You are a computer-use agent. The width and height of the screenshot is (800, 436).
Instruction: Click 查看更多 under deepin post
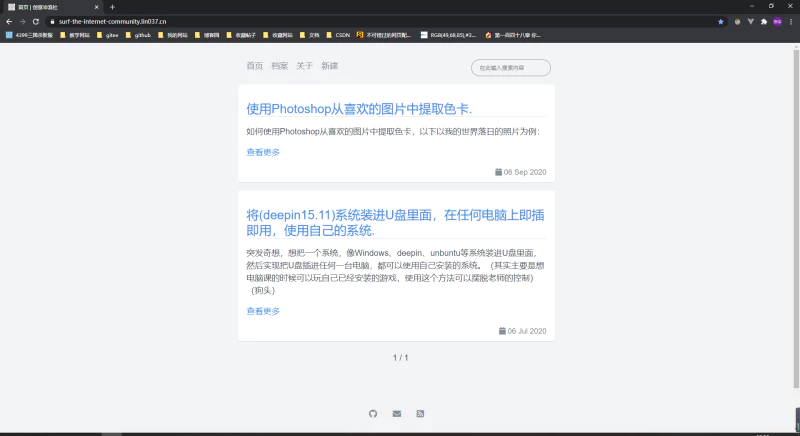[x=263, y=311]
